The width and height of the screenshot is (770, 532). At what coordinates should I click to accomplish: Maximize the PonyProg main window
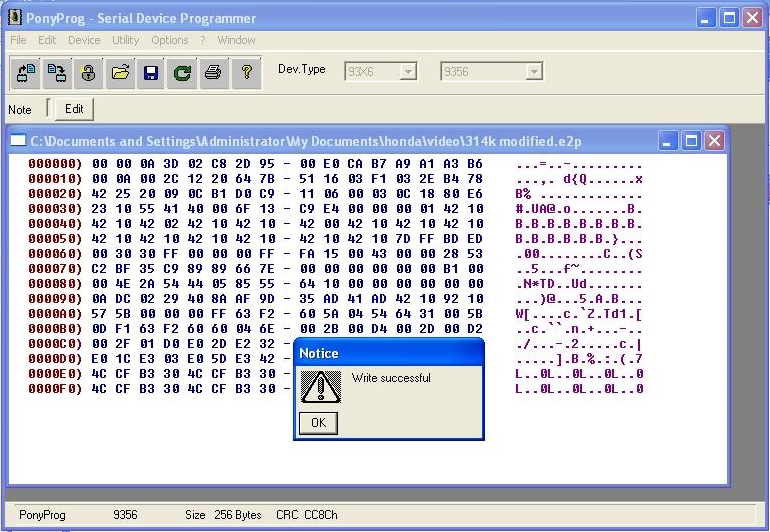pyautogui.click(x=729, y=18)
